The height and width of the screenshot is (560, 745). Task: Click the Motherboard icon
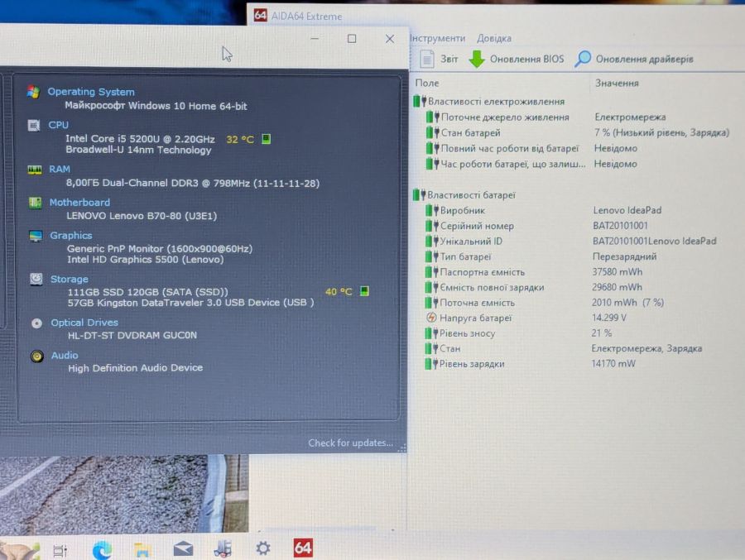(35, 203)
